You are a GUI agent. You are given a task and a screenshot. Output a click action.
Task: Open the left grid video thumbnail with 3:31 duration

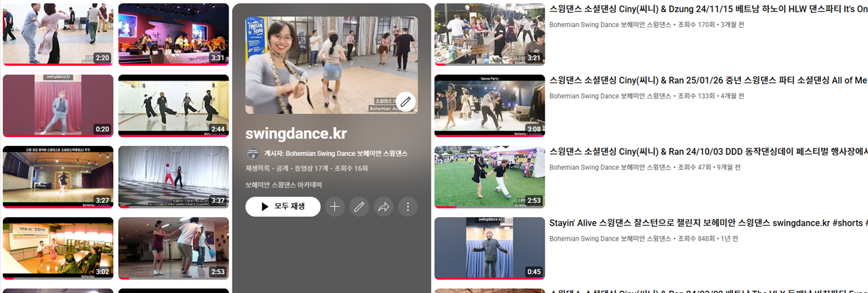click(x=174, y=34)
